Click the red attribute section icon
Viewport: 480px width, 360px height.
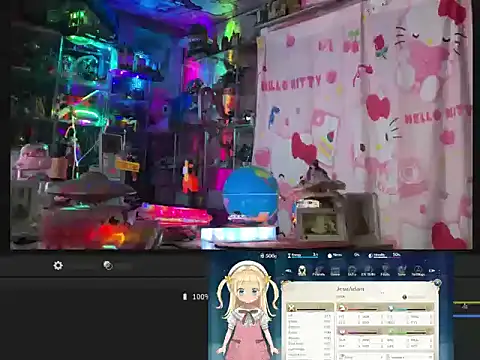tap(342, 308)
